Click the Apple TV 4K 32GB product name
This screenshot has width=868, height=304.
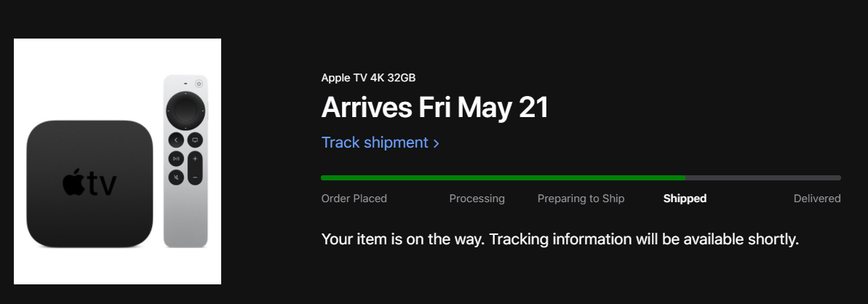[x=368, y=78]
